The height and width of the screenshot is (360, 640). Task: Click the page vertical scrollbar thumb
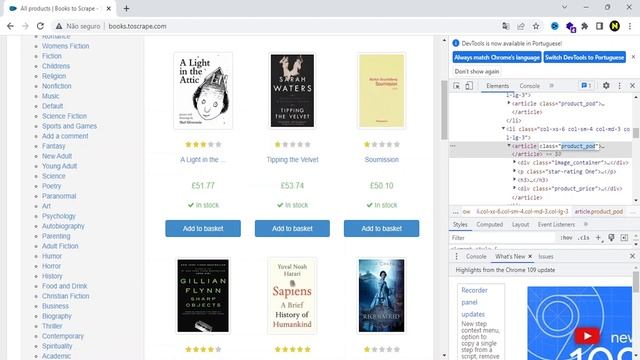click(444, 110)
